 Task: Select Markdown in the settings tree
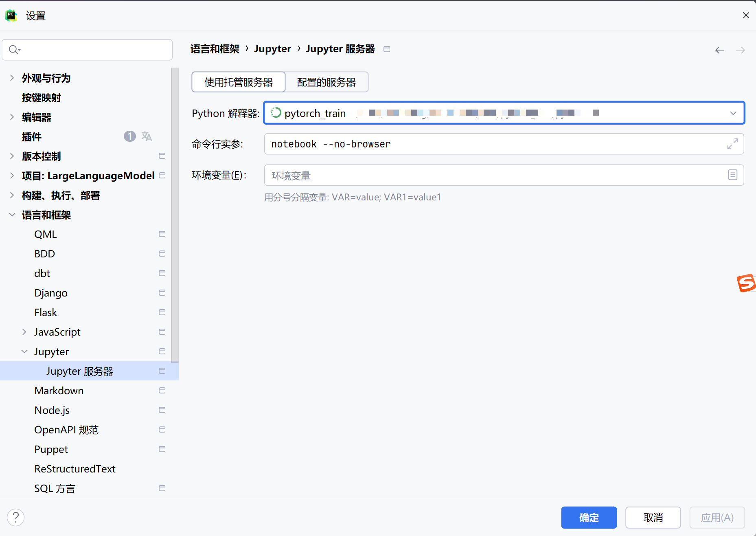click(x=59, y=391)
